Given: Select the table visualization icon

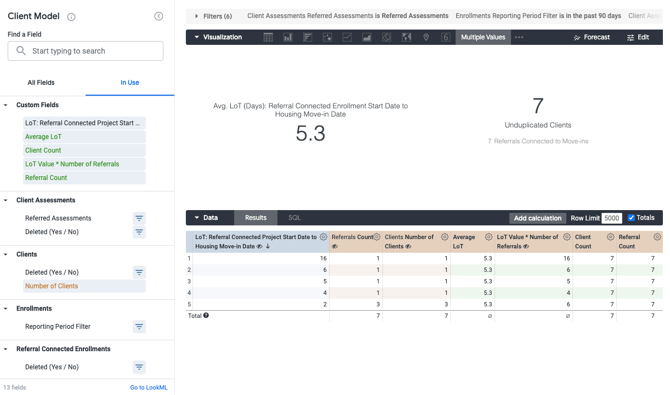Looking at the screenshot, I should click(268, 38).
